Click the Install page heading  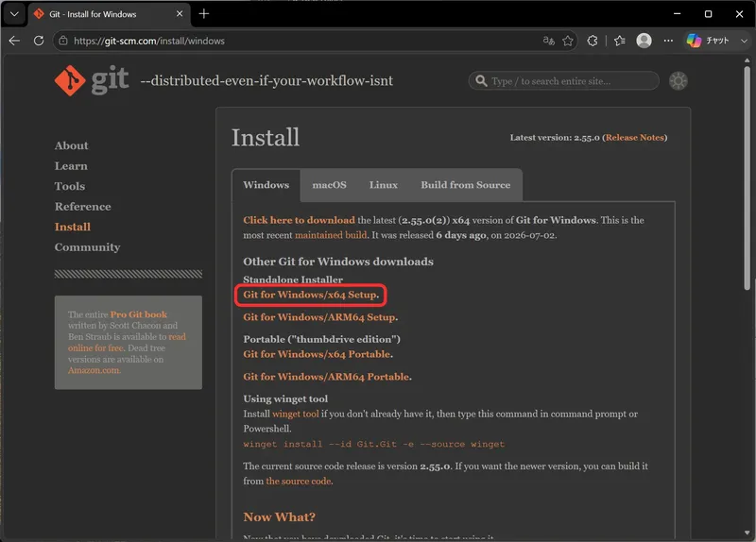coord(266,138)
